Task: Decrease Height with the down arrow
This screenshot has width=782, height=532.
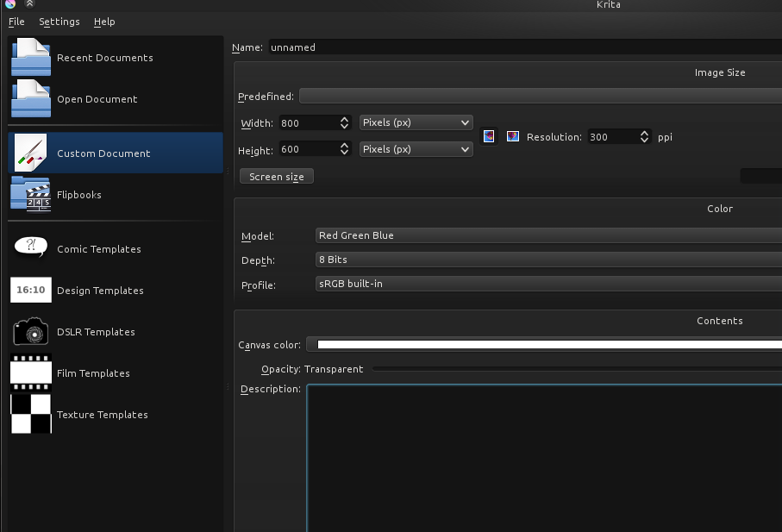Action: pyautogui.click(x=344, y=152)
